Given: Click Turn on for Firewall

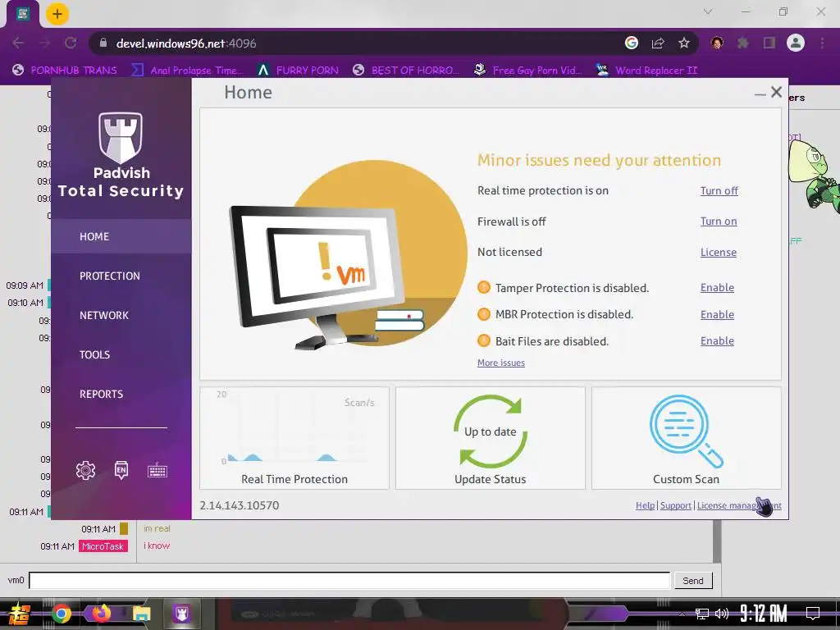Looking at the screenshot, I should click(x=719, y=221).
